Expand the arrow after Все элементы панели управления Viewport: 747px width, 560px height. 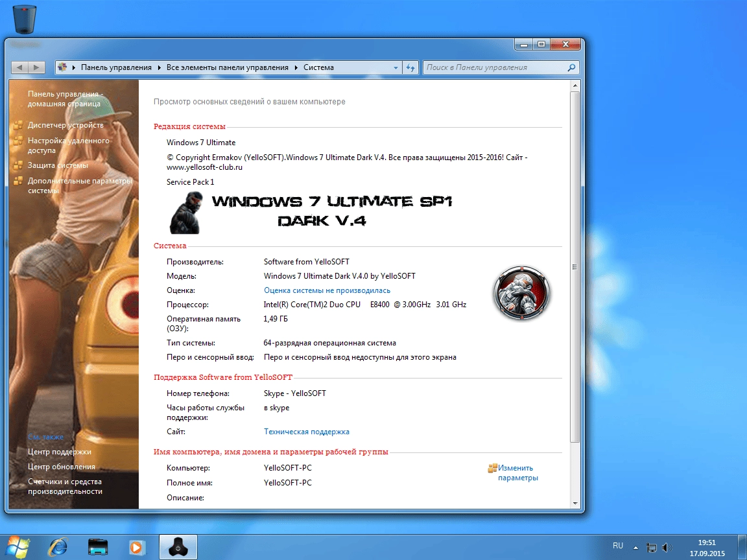pos(296,67)
